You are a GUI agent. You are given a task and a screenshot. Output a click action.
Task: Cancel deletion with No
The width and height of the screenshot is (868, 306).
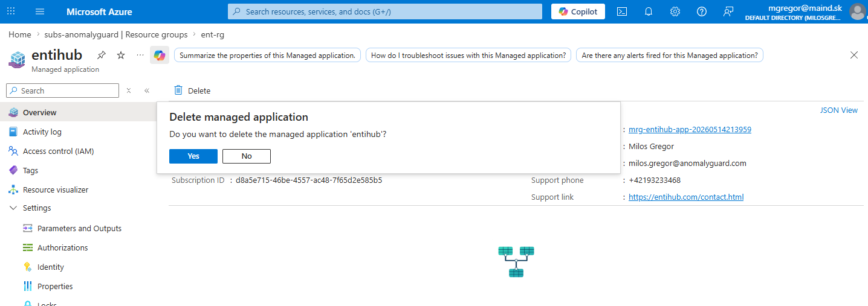[247, 156]
